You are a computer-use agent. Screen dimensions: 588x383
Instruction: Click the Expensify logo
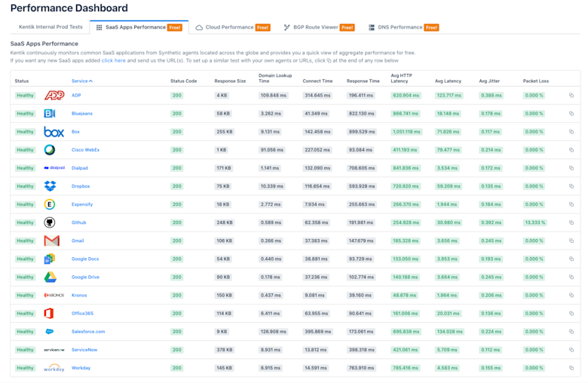50,204
